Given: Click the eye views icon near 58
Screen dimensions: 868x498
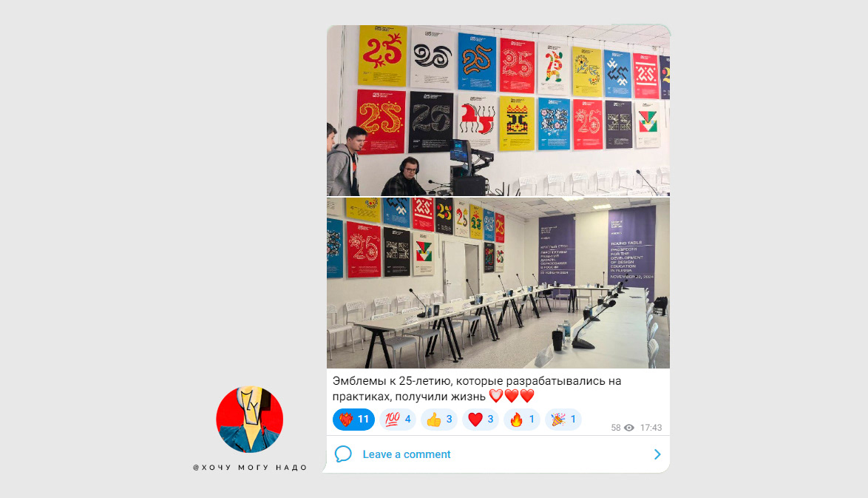Looking at the screenshot, I should [x=629, y=428].
